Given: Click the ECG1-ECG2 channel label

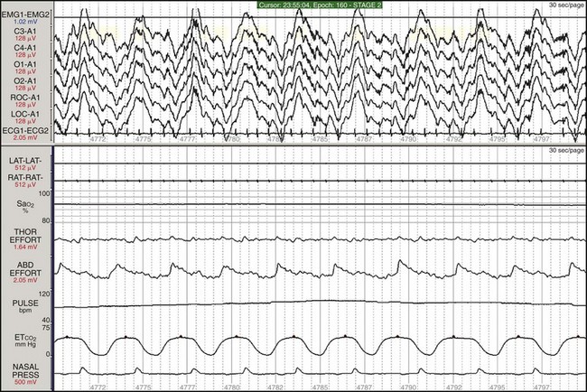Looking at the screenshot, I should [26, 130].
